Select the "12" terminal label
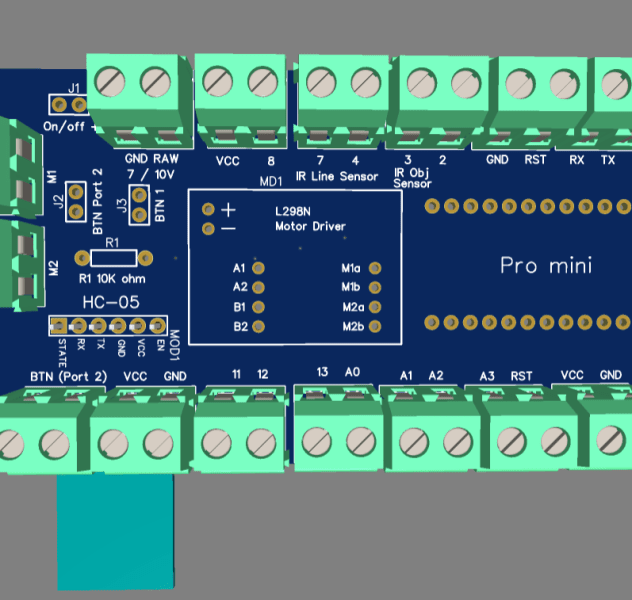 [262, 374]
